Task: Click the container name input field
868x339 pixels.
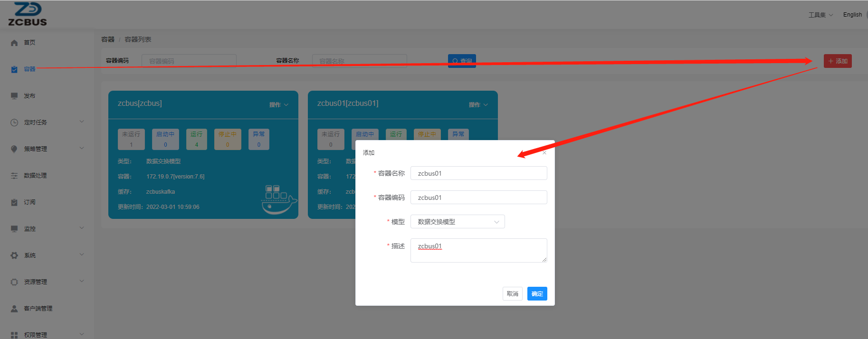Action: tap(478, 173)
